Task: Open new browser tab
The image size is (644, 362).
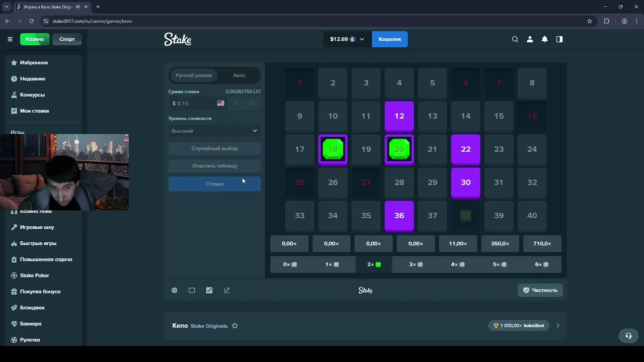Action: pyautogui.click(x=98, y=7)
